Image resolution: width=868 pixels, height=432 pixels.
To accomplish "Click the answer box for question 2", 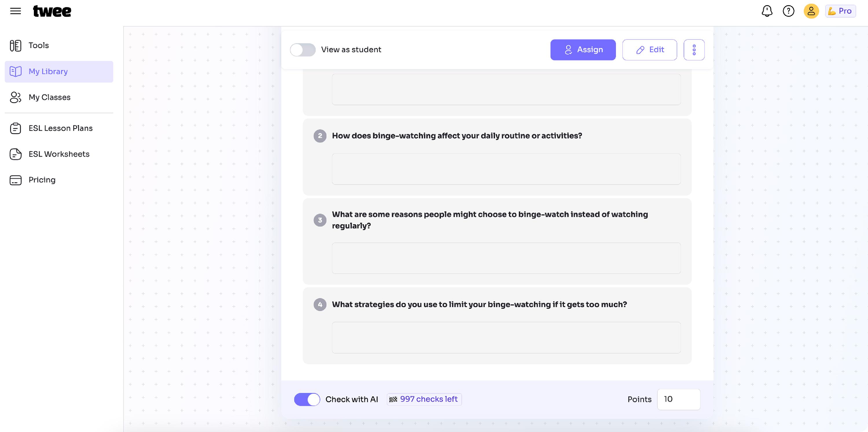I will (x=506, y=169).
